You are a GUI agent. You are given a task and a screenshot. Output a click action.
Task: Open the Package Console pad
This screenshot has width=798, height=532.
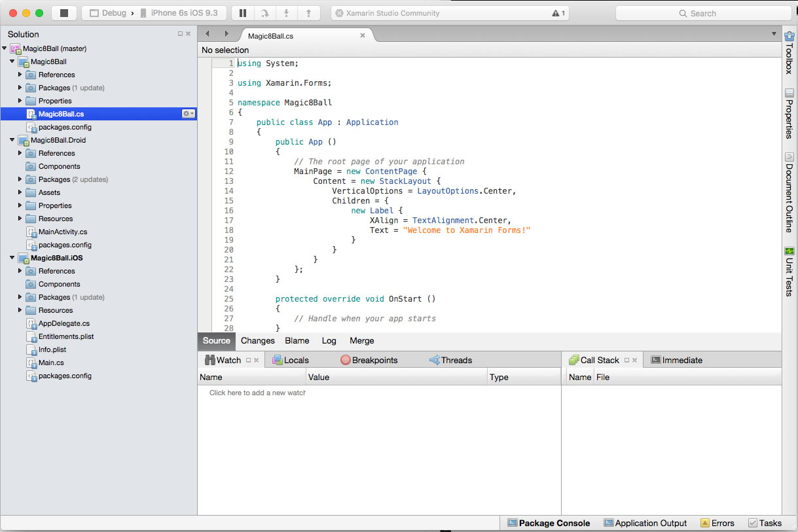coord(549,523)
